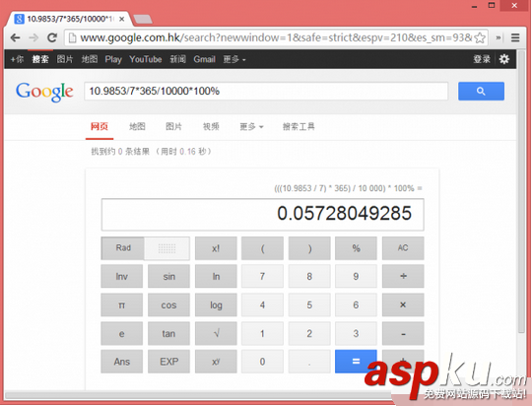Click the factorial x! key

(x=216, y=248)
